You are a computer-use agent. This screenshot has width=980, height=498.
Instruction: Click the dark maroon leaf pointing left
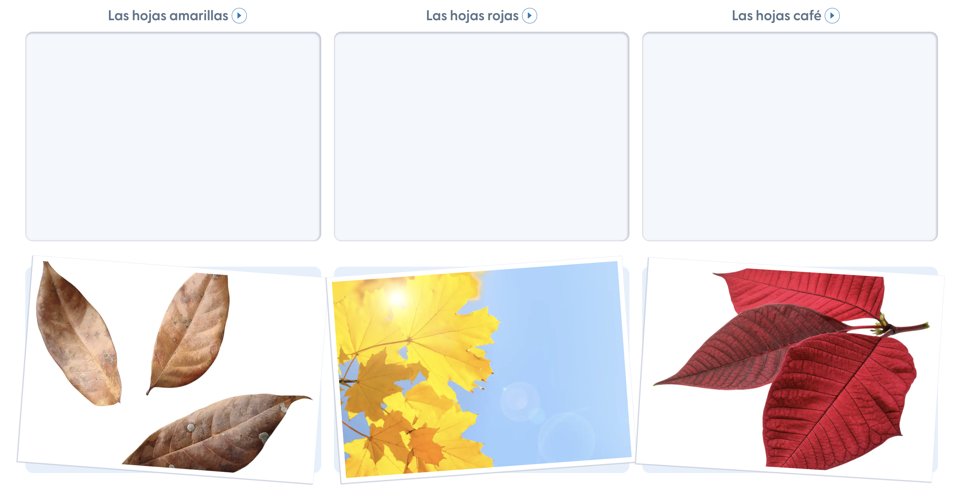(745, 349)
